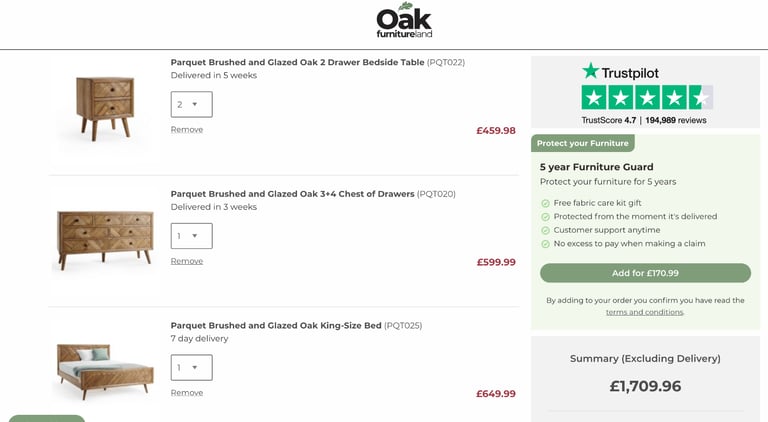
Task: Remove the 3+4 Chest of Drawers from basket
Action: (187, 261)
